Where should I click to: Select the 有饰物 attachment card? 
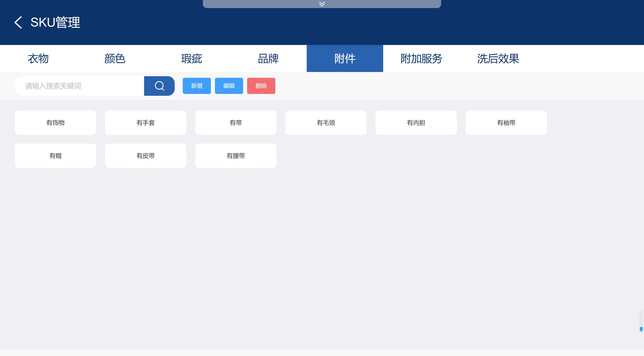[x=56, y=123]
